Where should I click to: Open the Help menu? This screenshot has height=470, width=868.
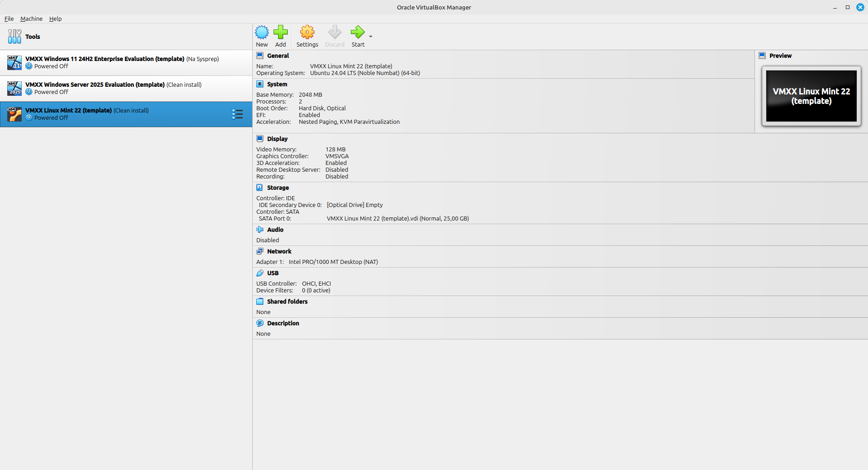tap(55, 19)
